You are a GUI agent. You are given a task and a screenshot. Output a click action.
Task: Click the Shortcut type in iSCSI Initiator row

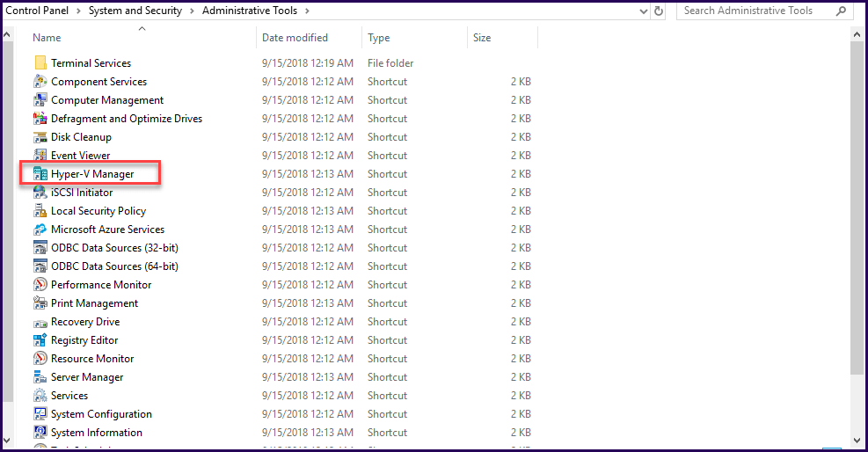click(x=388, y=193)
